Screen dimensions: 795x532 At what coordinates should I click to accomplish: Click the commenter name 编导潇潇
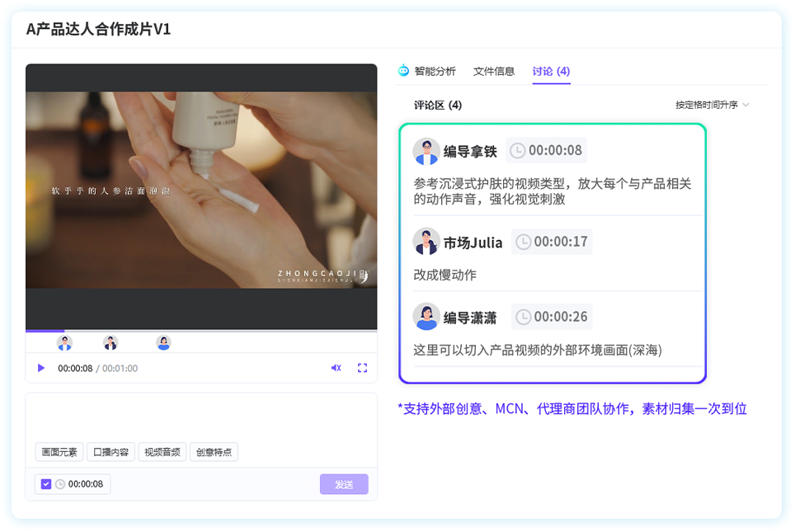click(x=470, y=318)
